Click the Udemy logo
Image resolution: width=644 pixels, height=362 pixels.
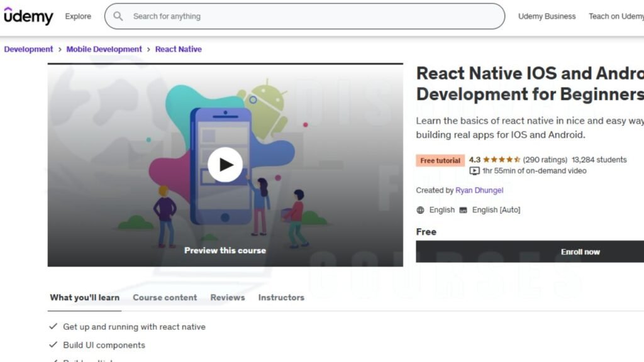[x=28, y=16]
